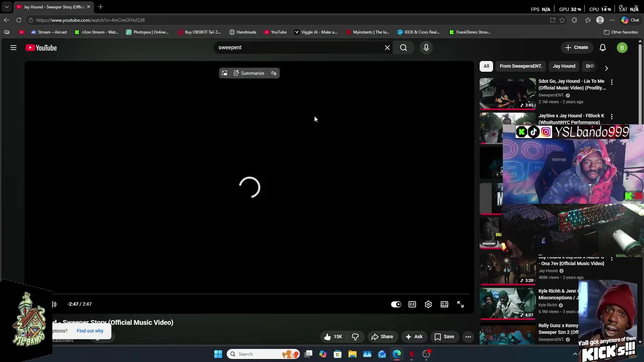
Task: Click the translate icon beside Summarize
Action: (x=274, y=73)
